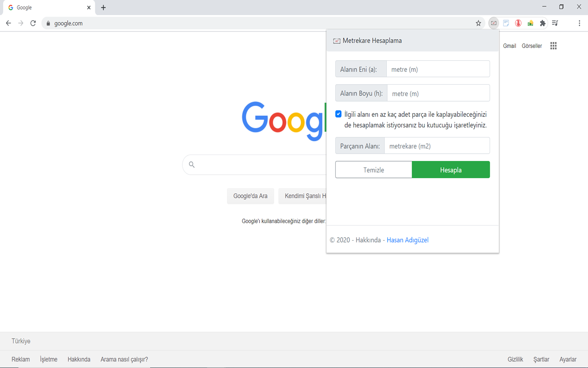Click the Temizle button
The height and width of the screenshot is (368, 588).
(x=373, y=170)
